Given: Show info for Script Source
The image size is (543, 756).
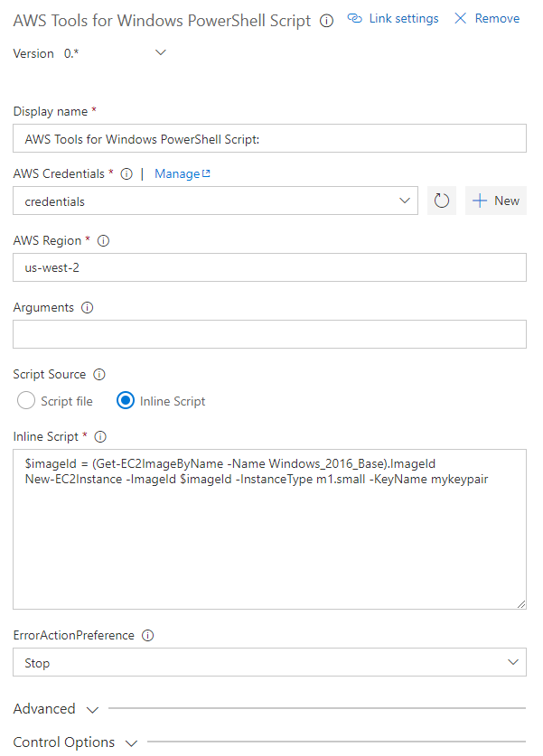Looking at the screenshot, I should pyautogui.click(x=98, y=375).
